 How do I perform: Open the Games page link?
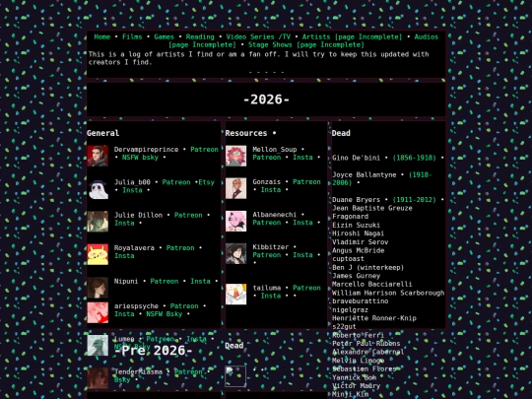tap(164, 36)
